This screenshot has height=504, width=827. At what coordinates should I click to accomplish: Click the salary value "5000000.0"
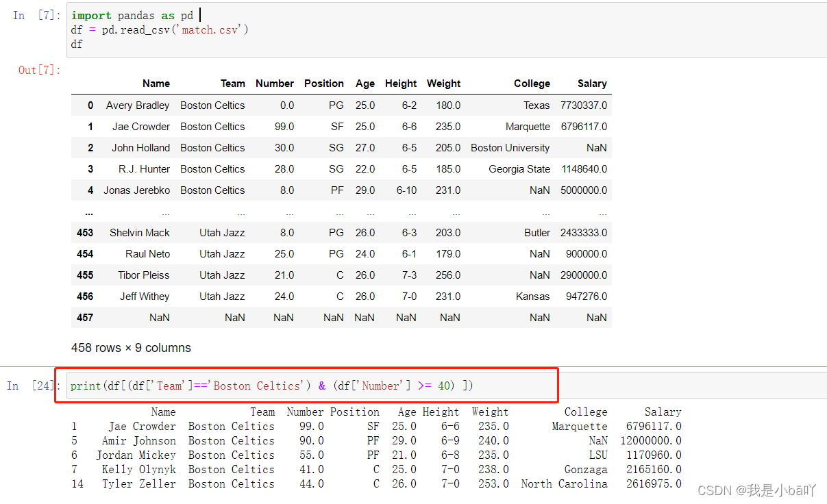pos(584,190)
